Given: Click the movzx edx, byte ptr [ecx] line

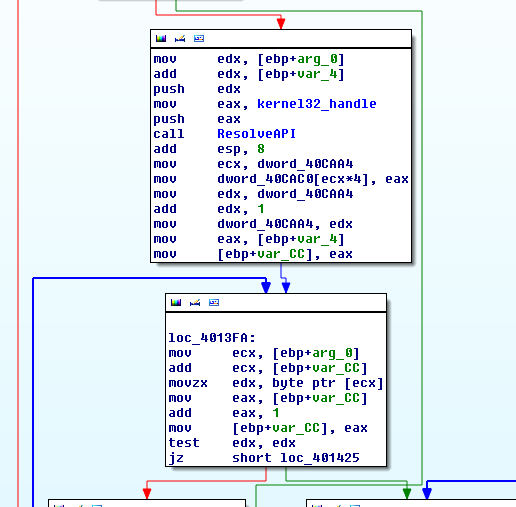Looking at the screenshot, I should pyautogui.click(x=276, y=383).
